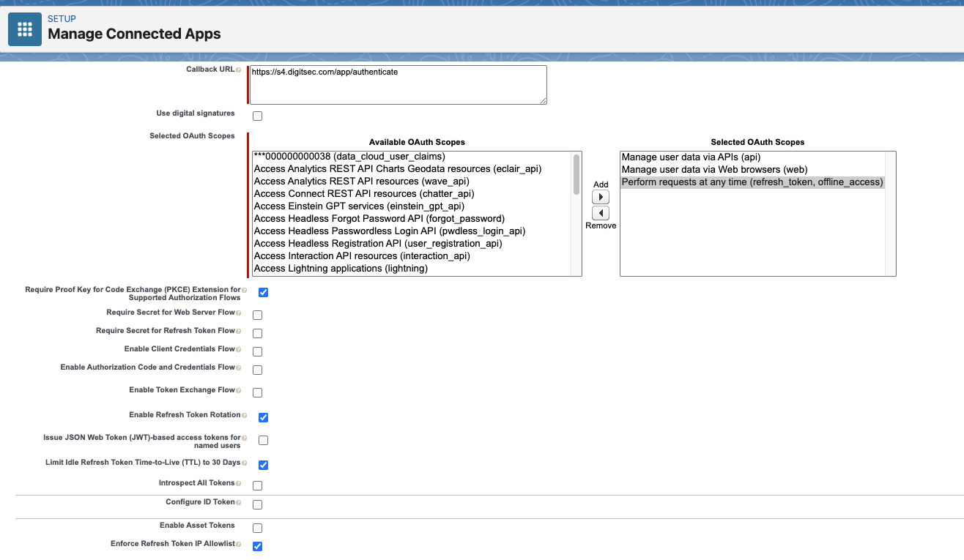Screen dimensions: 964x560
Task: Check Require Secret for Web Server Flow
Action: (x=257, y=316)
